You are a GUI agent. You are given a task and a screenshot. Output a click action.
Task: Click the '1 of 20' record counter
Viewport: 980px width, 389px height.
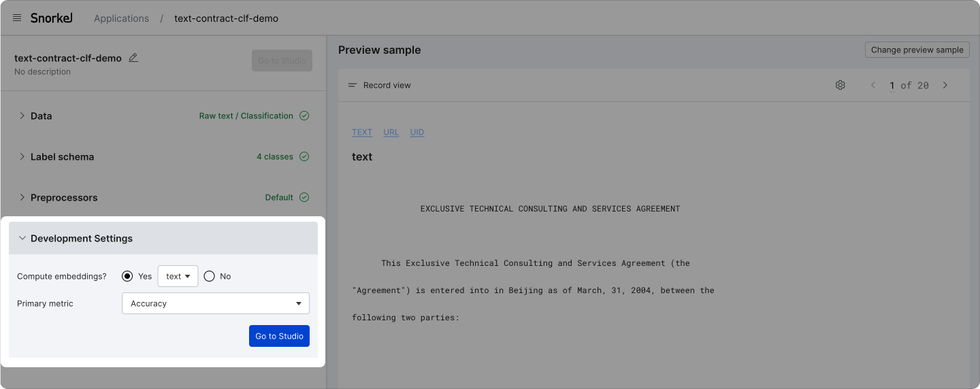909,85
